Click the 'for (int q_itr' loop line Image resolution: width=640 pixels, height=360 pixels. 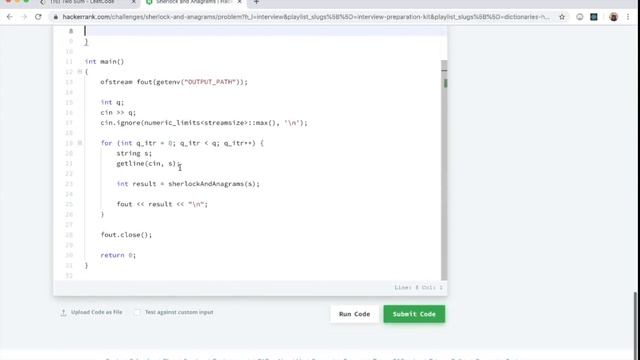[182, 143]
